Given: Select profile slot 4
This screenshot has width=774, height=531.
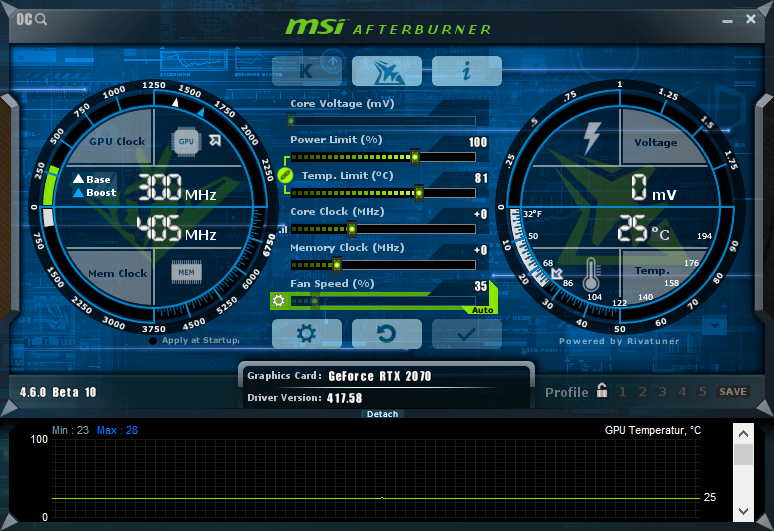Looking at the screenshot, I should click(x=682, y=392).
